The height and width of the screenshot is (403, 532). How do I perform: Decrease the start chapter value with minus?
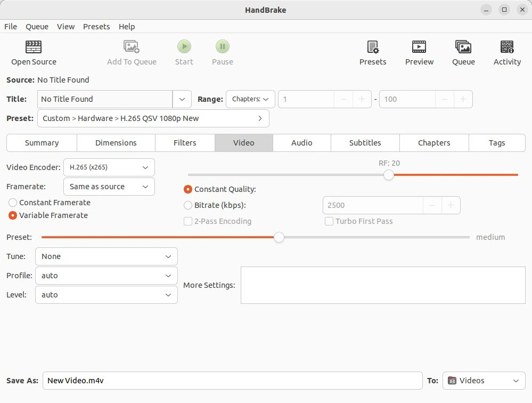(343, 99)
